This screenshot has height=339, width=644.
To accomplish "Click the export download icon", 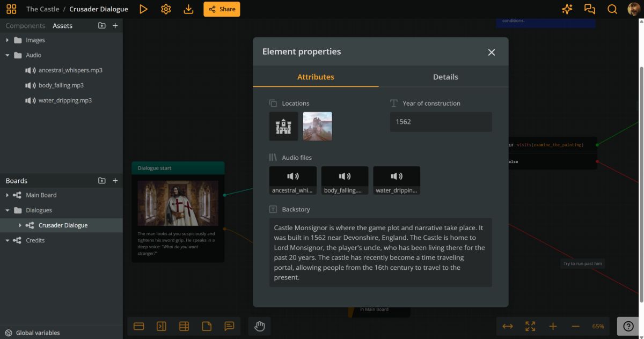I will coord(188,9).
